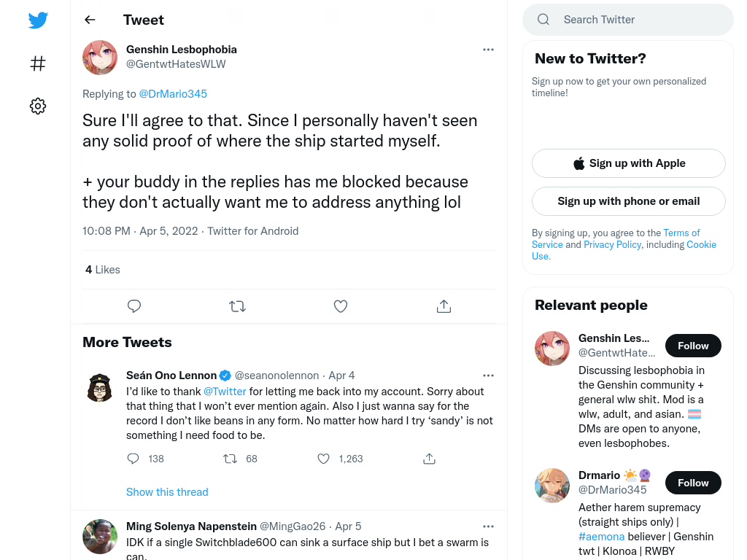
Task: Like the main tweet heart icon
Action: (x=341, y=306)
